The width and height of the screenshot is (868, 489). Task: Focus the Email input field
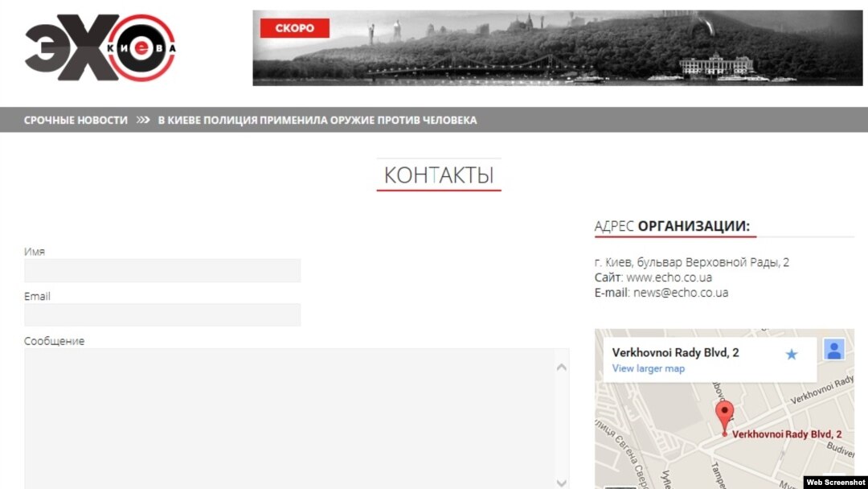[162, 315]
